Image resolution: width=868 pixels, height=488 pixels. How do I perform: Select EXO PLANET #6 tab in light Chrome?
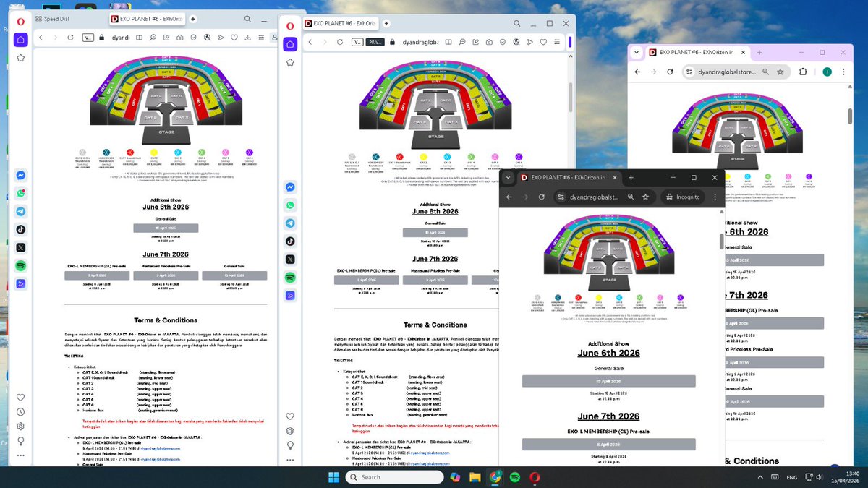click(698, 52)
